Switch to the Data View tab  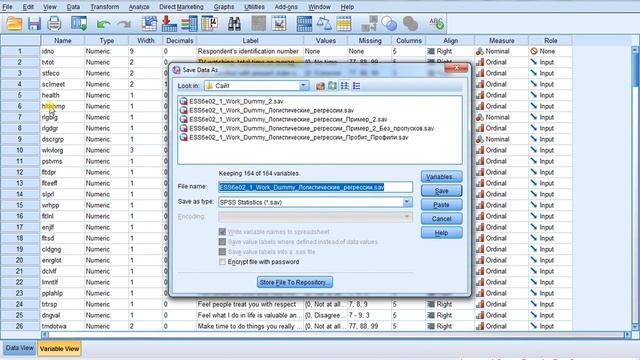[x=19, y=348]
